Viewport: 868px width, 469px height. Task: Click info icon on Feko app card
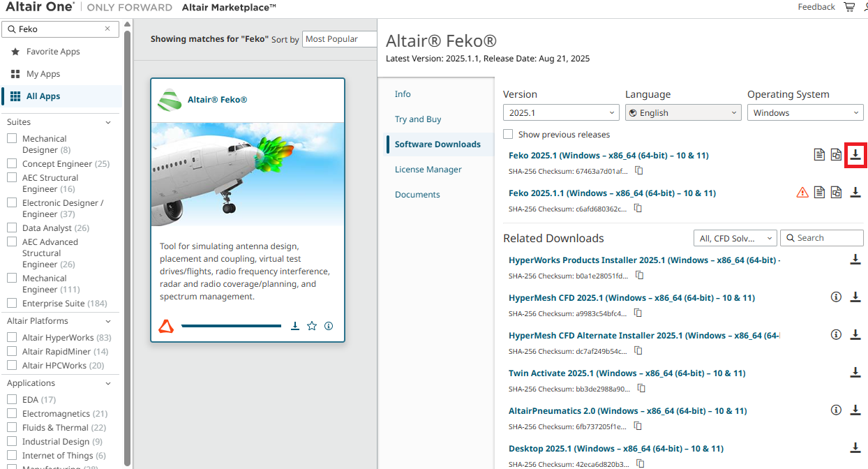click(329, 326)
